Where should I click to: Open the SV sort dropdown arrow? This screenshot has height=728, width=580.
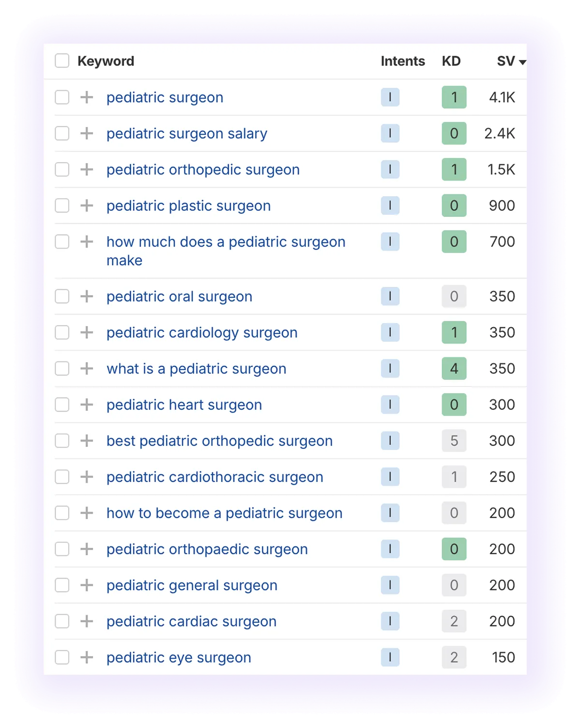click(x=523, y=63)
